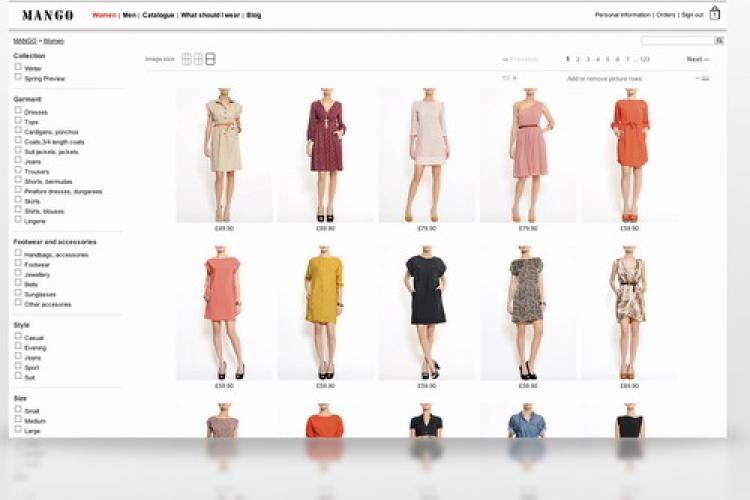The height and width of the screenshot is (500, 750).
Task: Open the beige shirt dress thumbnail
Action: (x=224, y=155)
